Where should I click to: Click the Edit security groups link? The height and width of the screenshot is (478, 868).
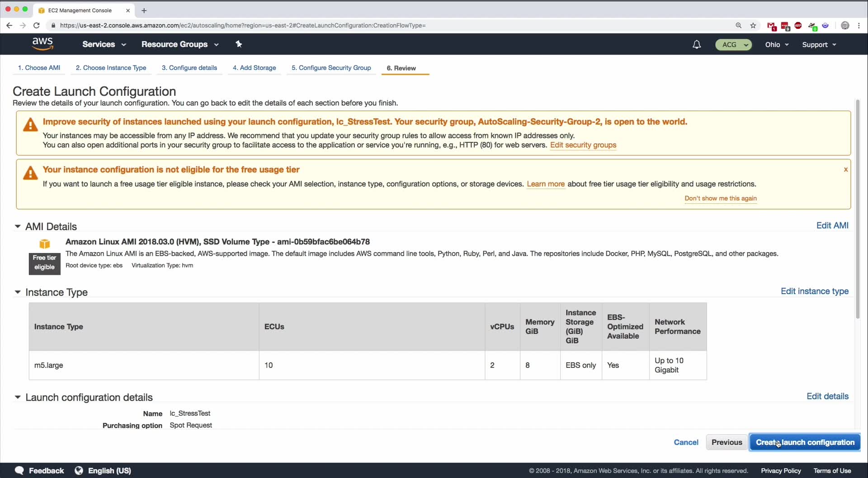pyautogui.click(x=583, y=145)
